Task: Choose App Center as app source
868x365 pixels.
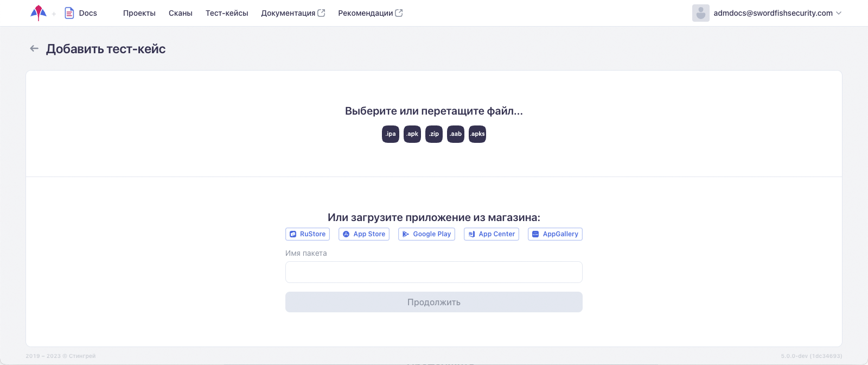Action: click(x=492, y=234)
